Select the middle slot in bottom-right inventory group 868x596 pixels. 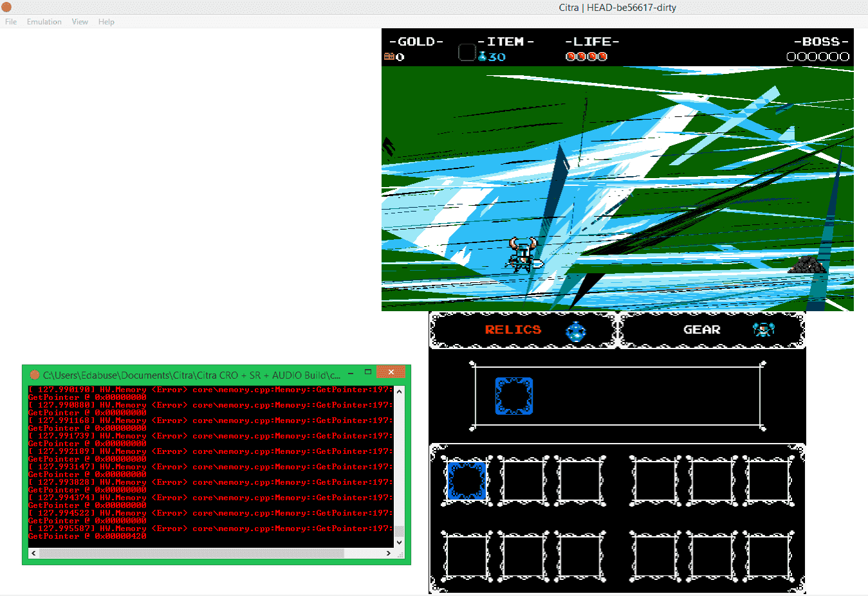pos(712,555)
